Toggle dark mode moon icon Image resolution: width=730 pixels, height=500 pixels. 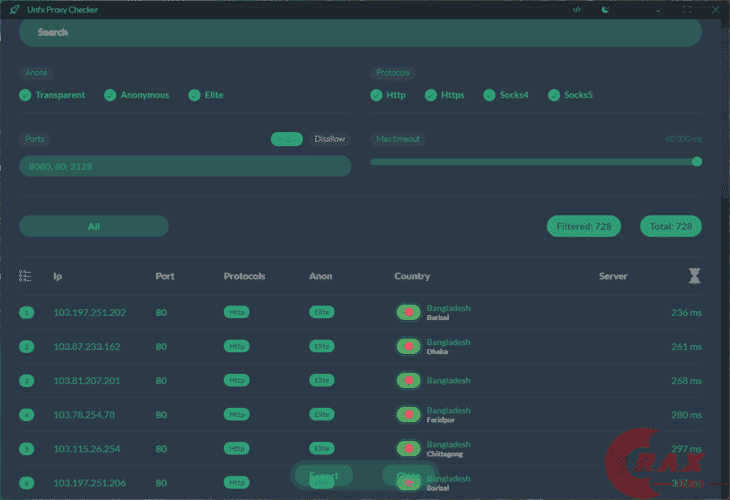[x=605, y=9]
